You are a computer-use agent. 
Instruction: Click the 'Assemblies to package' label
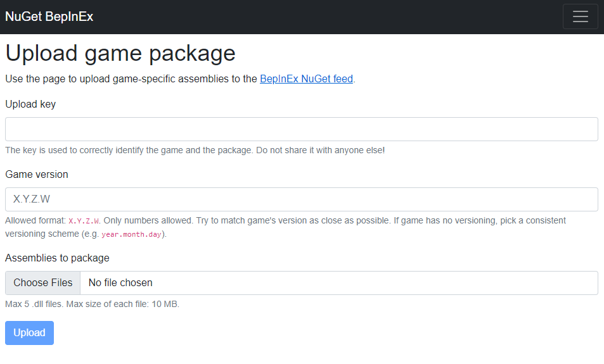(x=57, y=258)
